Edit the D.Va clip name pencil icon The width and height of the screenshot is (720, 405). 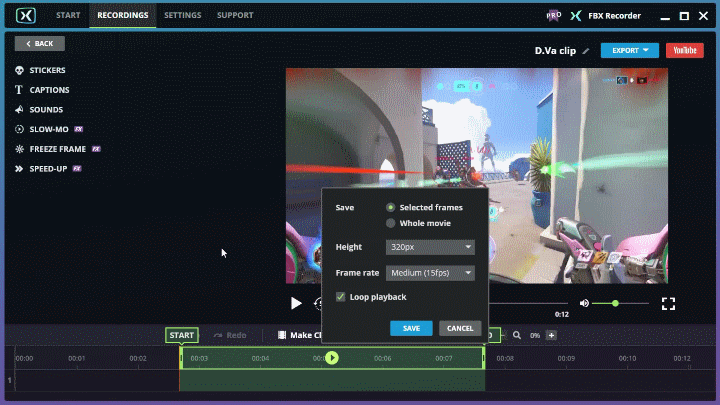tap(585, 51)
